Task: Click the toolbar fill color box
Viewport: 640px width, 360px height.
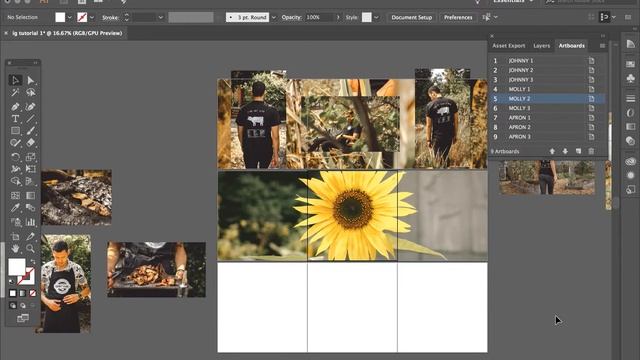Action: (17, 267)
